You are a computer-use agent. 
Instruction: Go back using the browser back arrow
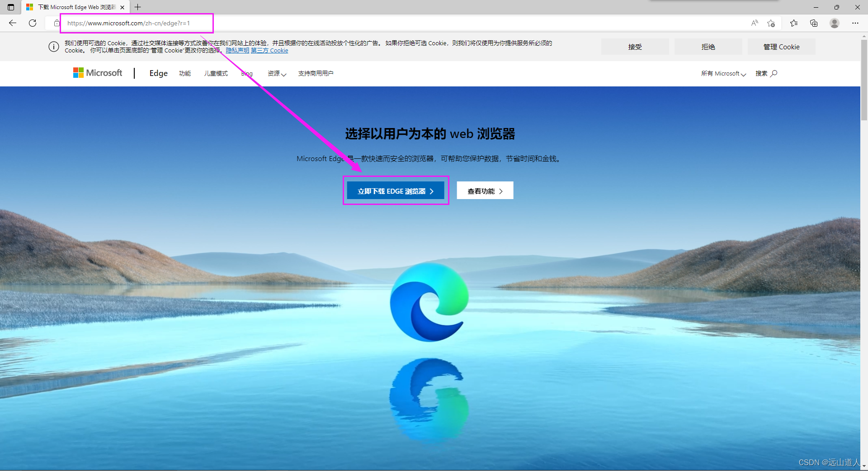[x=13, y=23]
